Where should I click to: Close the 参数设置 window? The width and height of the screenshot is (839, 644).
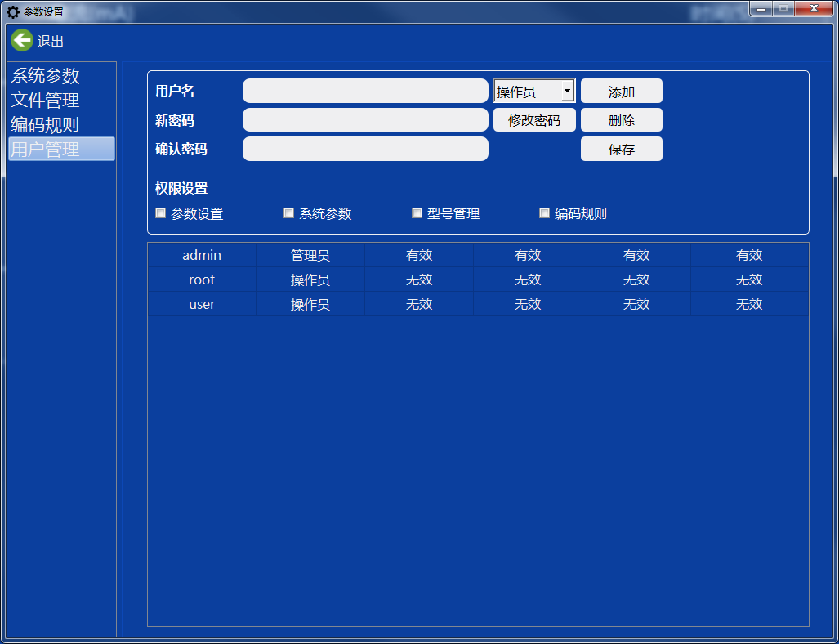coord(814,8)
